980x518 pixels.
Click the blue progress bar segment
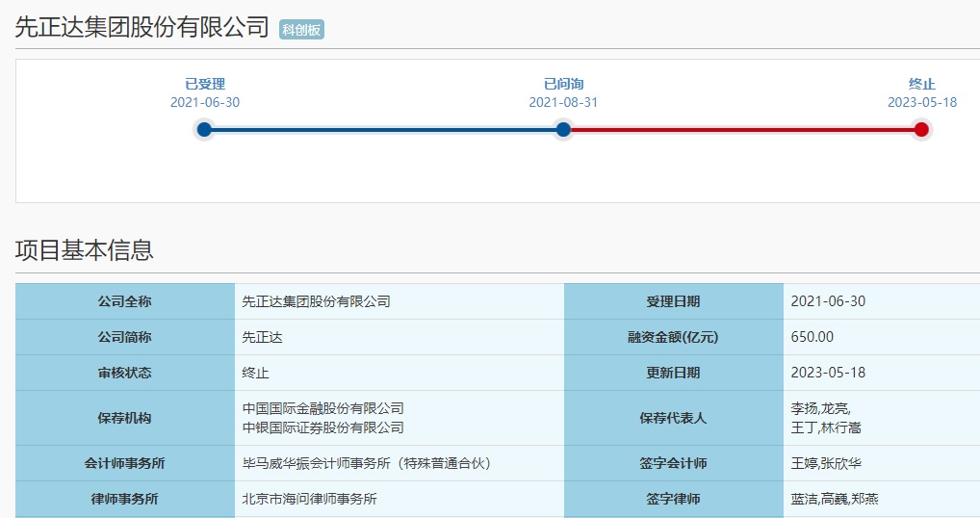pos(383,129)
